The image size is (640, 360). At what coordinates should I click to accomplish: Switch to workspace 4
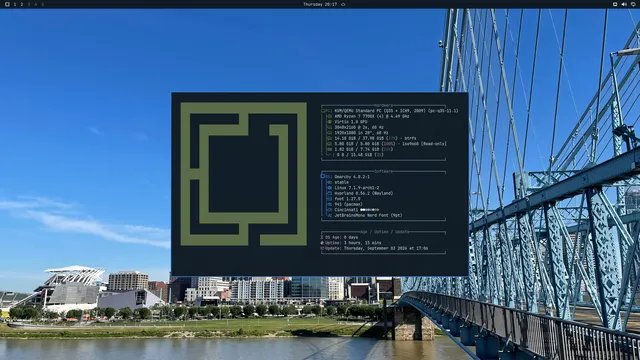point(36,4)
